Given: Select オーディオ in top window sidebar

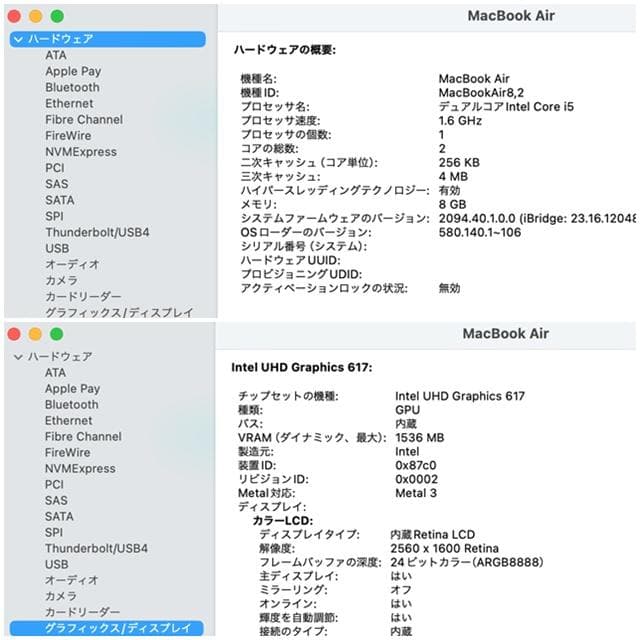Looking at the screenshot, I should coord(72,264).
